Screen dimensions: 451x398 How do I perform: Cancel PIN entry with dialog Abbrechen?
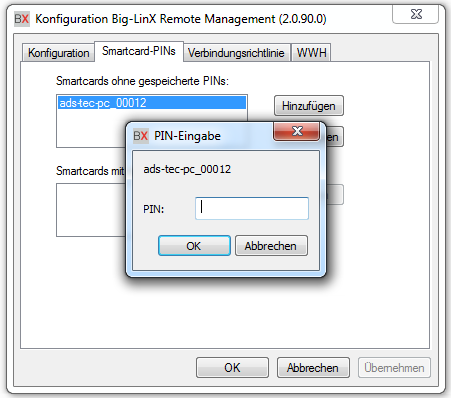[271, 246]
